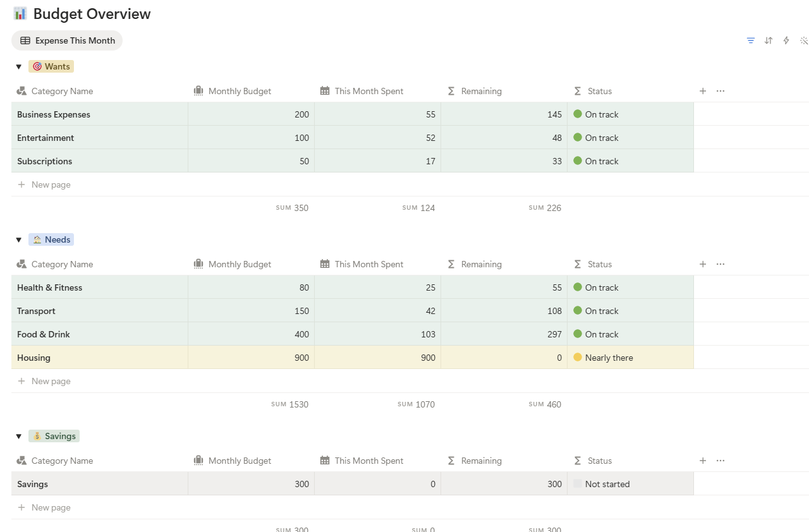This screenshot has height=532, width=809.
Task: Click Monthly Budget column header in Savings table
Action: point(252,461)
